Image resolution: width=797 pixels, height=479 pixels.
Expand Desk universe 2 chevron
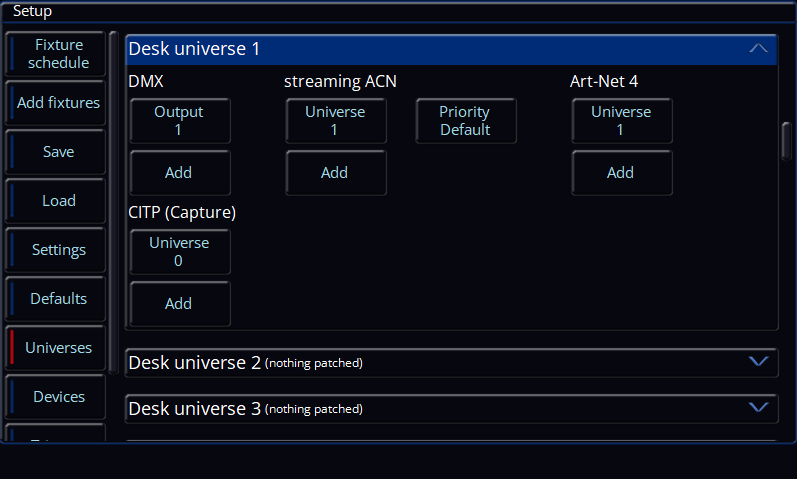[758, 362]
